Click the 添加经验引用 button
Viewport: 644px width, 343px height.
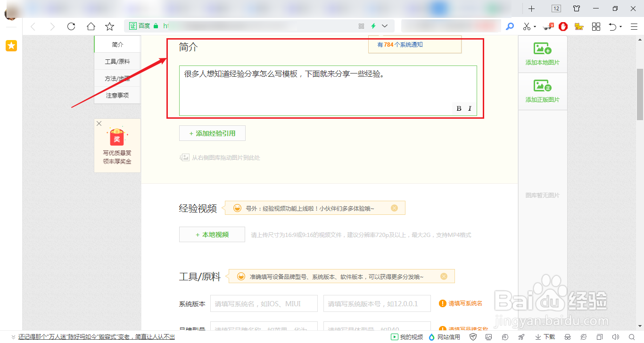coord(212,133)
